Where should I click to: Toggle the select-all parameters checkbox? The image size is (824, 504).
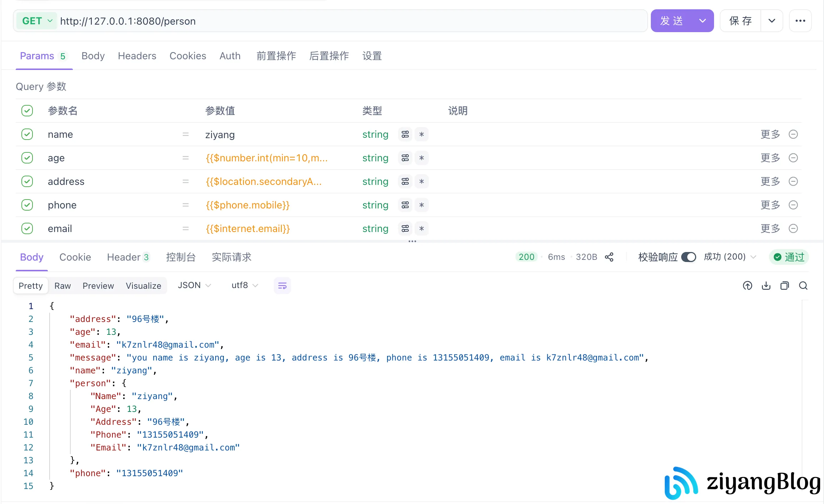pos(27,111)
